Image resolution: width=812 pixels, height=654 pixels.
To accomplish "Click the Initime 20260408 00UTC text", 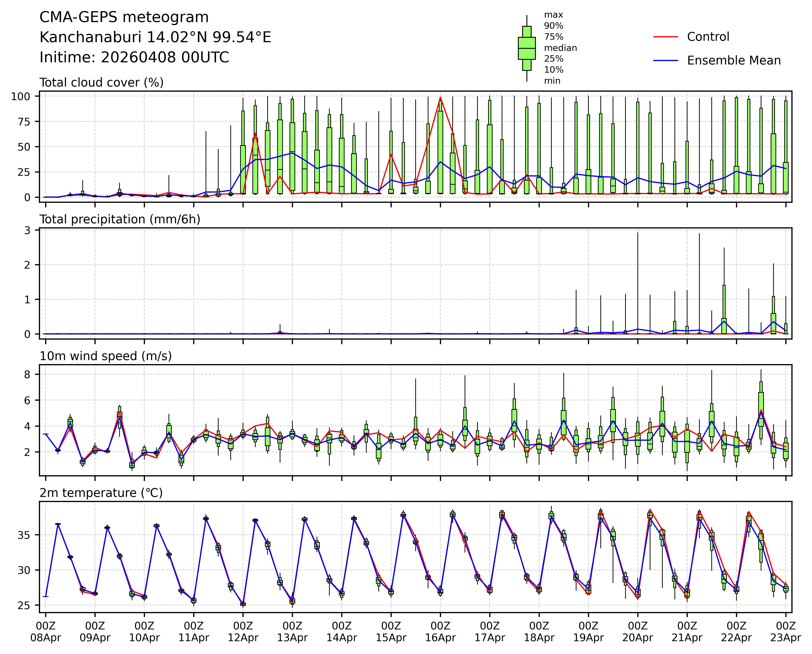I will pyautogui.click(x=134, y=57).
